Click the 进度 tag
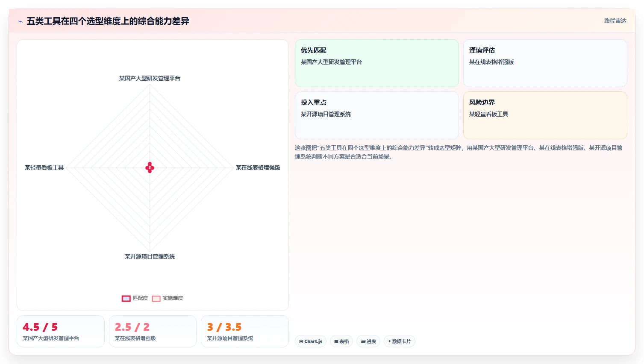 (368, 341)
